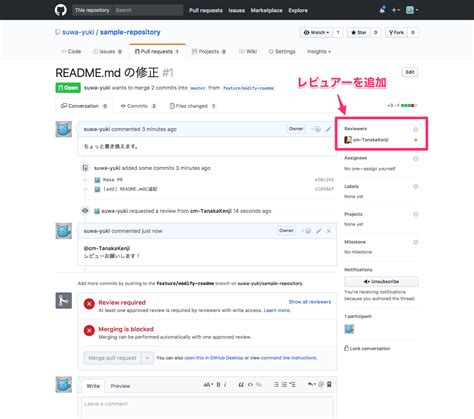Edit the second comment pencil icon
474x419 pixels.
click(319, 231)
